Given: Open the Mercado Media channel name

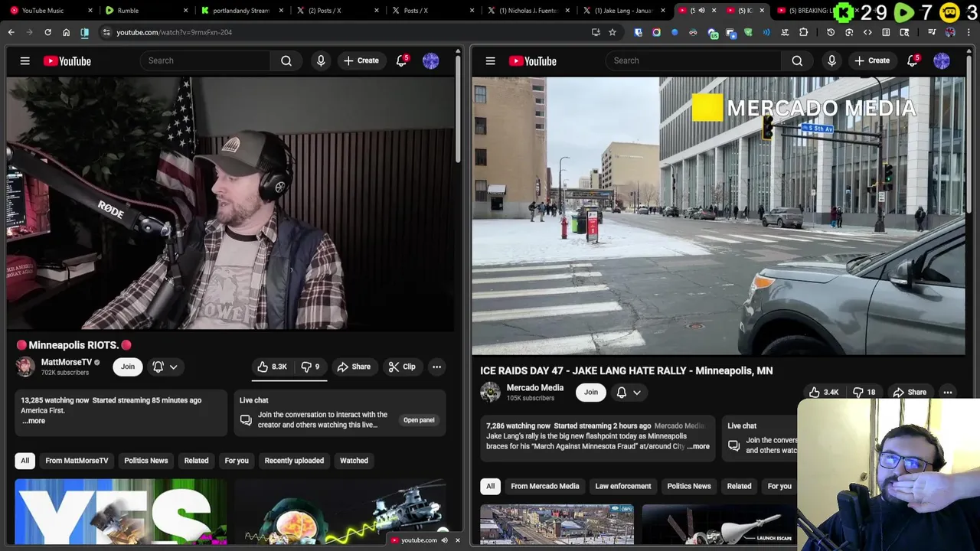Looking at the screenshot, I should 535,387.
